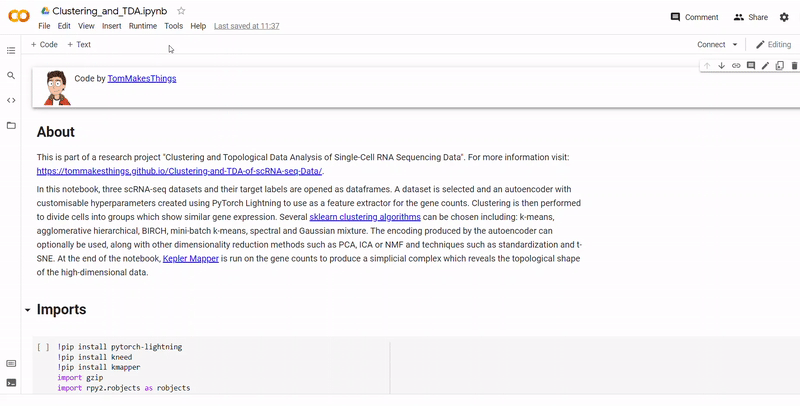Open Find and replace search icon

point(11,75)
